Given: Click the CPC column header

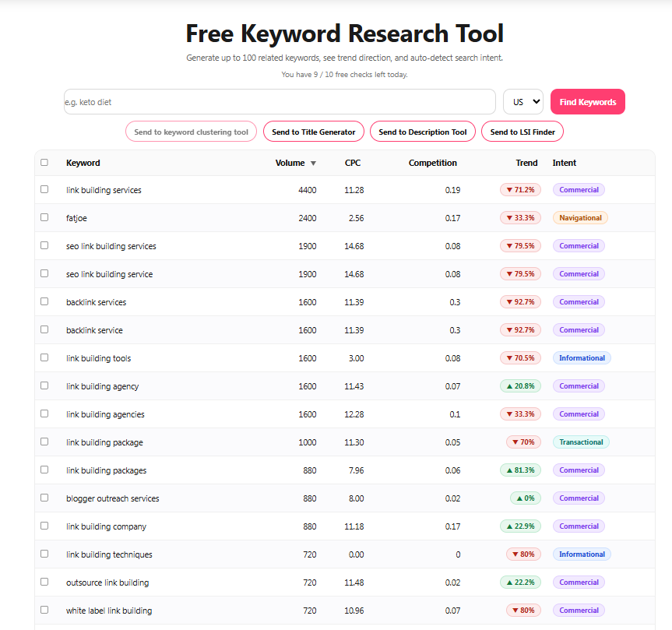Looking at the screenshot, I should [x=352, y=163].
